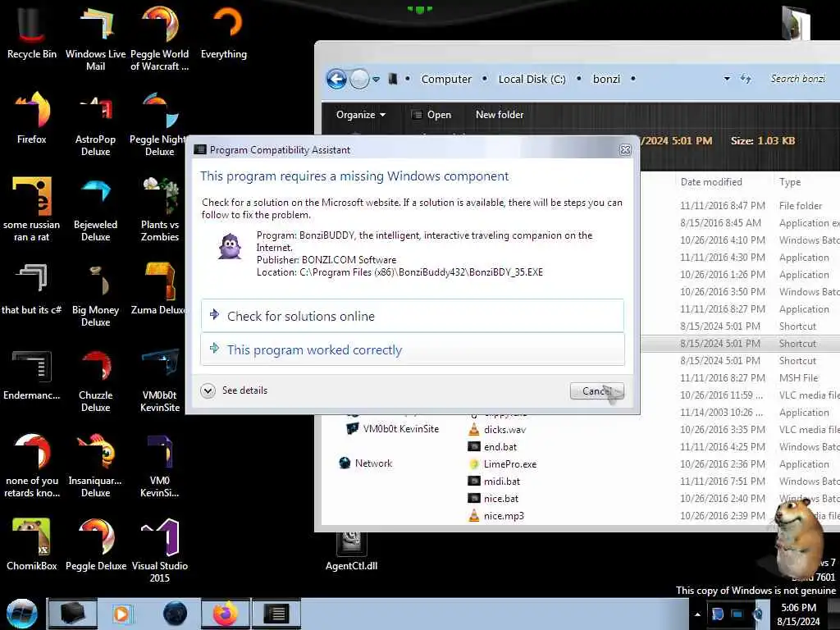This screenshot has height=630, width=840.
Task: Select nice.bat file
Action: pyautogui.click(x=493, y=499)
